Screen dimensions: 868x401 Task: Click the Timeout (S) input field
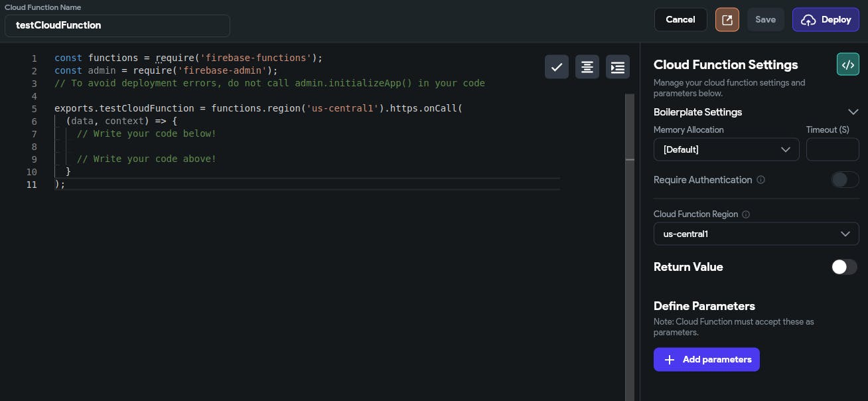(x=832, y=149)
